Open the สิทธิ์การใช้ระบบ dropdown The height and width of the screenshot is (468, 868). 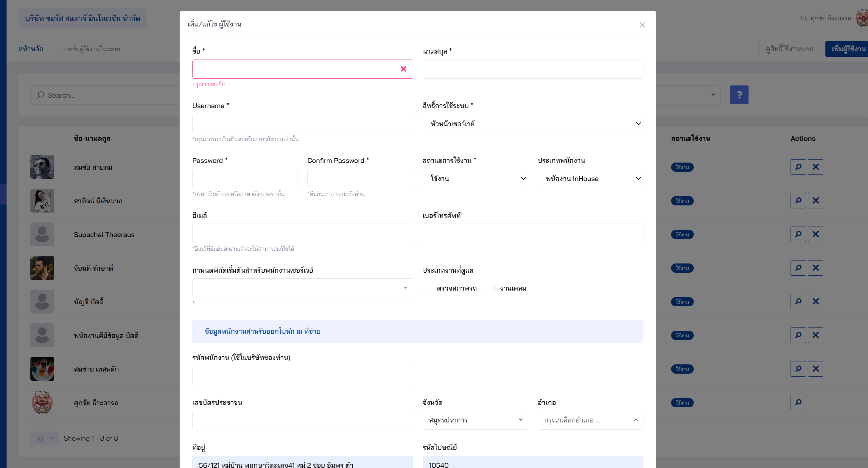pos(532,124)
